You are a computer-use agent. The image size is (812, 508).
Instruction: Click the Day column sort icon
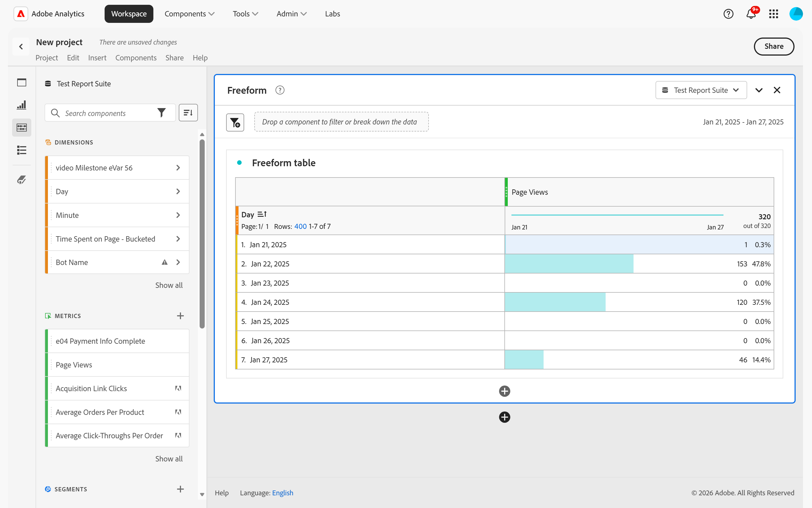click(x=262, y=214)
